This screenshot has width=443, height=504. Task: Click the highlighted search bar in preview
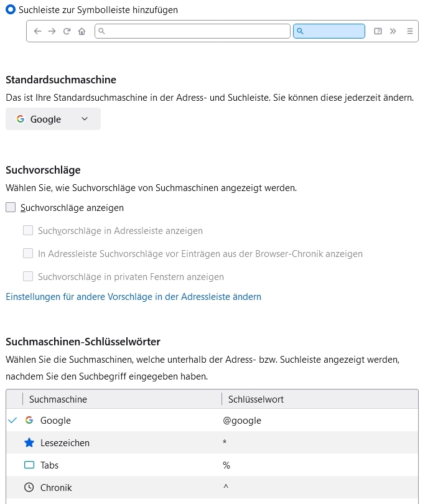tap(329, 31)
